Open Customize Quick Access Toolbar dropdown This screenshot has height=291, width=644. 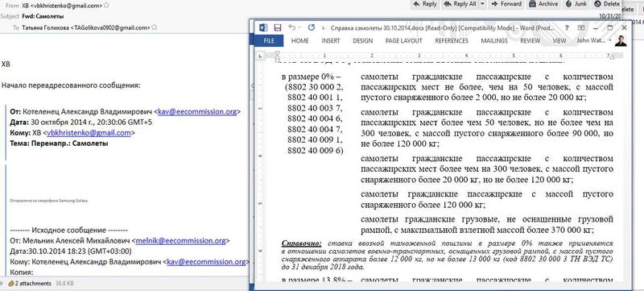324,28
